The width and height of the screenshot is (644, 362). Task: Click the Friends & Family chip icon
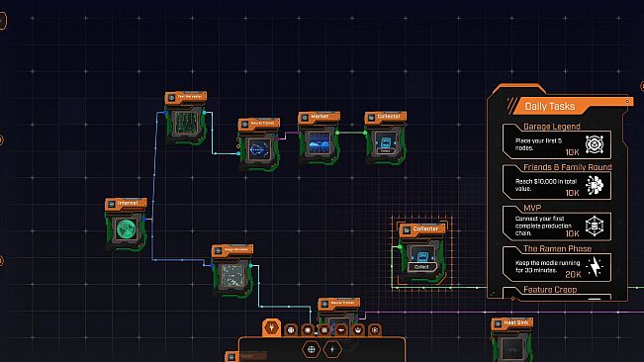click(595, 185)
